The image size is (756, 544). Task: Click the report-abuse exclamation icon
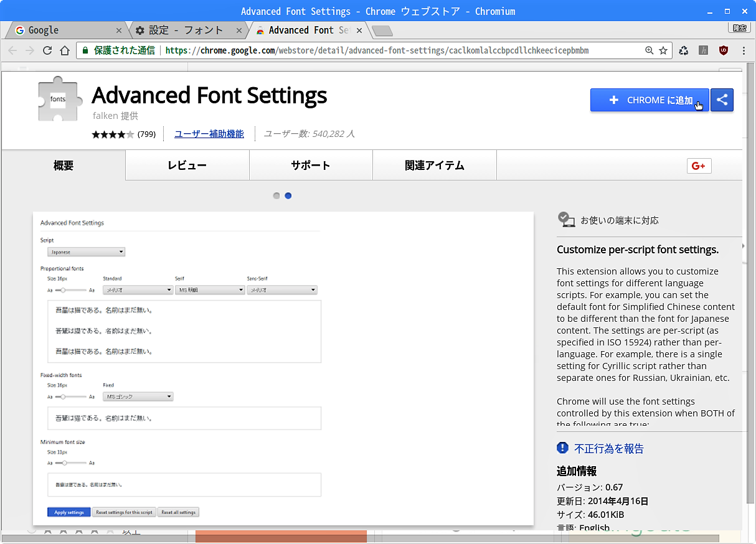point(563,448)
